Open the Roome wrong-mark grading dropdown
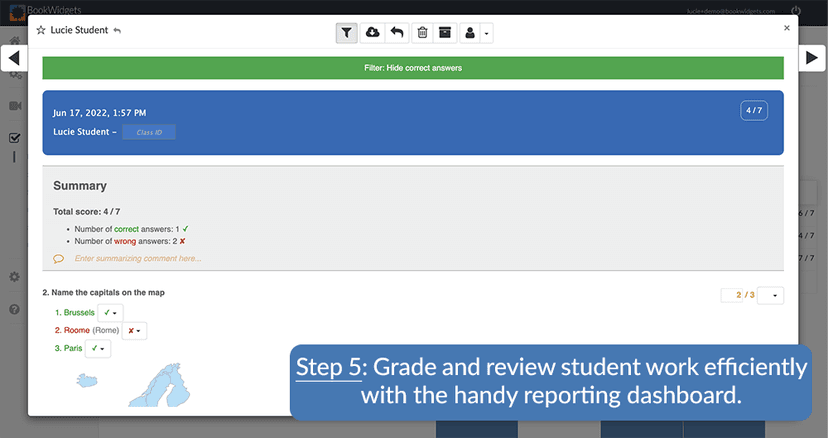The width and height of the screenshot is (828, 438). coord(135,331)
